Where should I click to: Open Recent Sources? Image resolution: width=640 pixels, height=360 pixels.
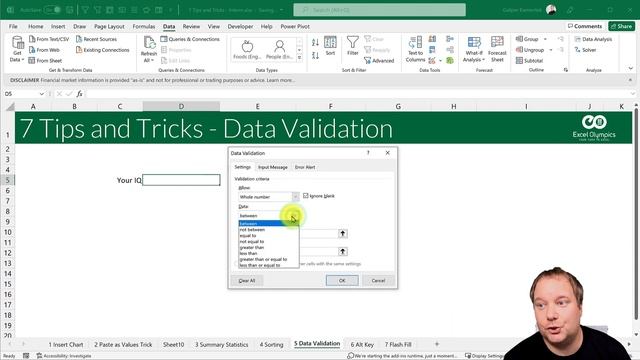96,39
